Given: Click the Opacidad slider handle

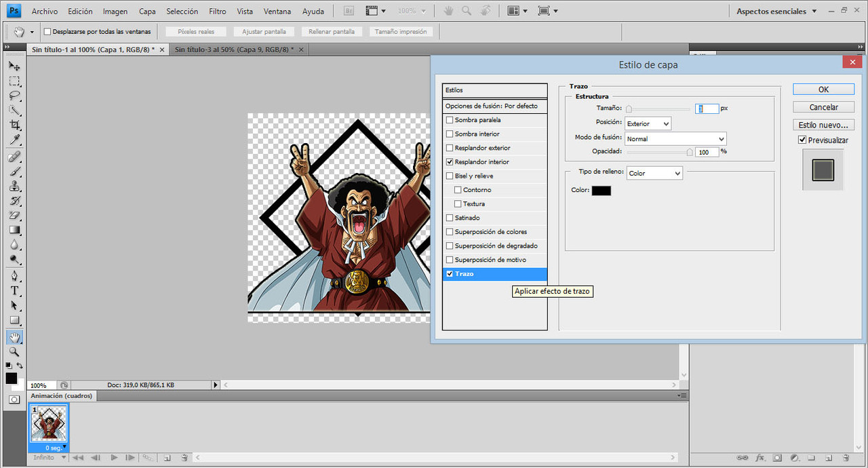Looking at the screenshot, I should [690, 152].
